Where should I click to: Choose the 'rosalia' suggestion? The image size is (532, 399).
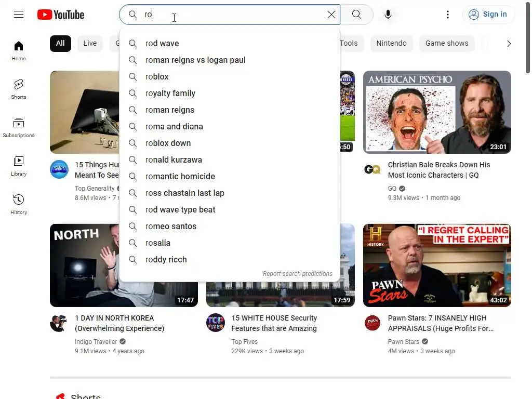click(x=230, y=243)
